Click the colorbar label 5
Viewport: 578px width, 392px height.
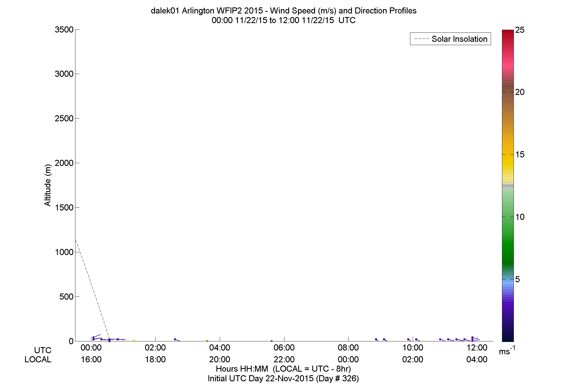(517, 279)
